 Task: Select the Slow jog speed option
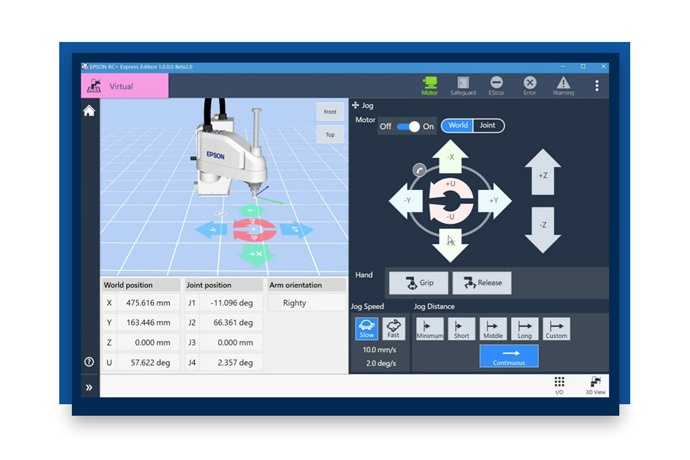tap(366, 329)
